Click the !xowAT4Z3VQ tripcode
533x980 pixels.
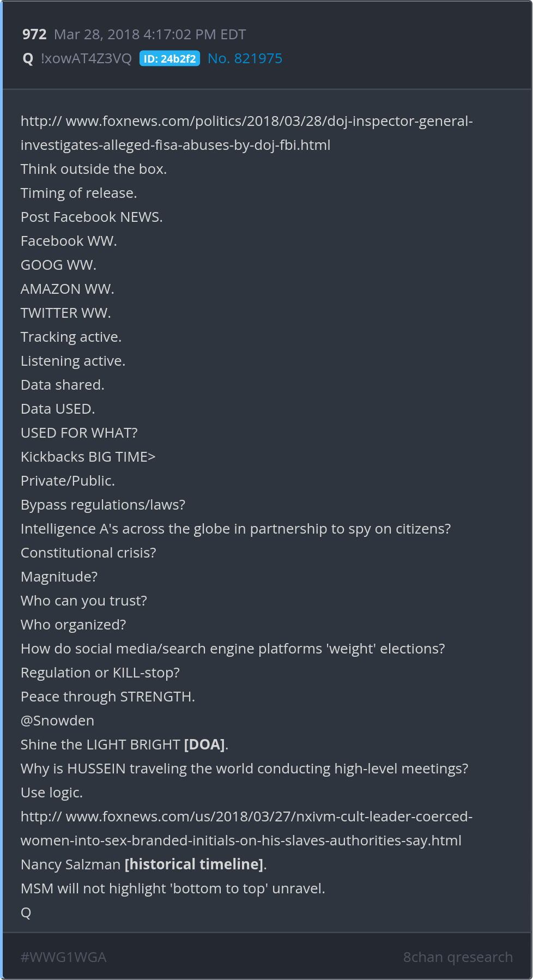[86, 59]
